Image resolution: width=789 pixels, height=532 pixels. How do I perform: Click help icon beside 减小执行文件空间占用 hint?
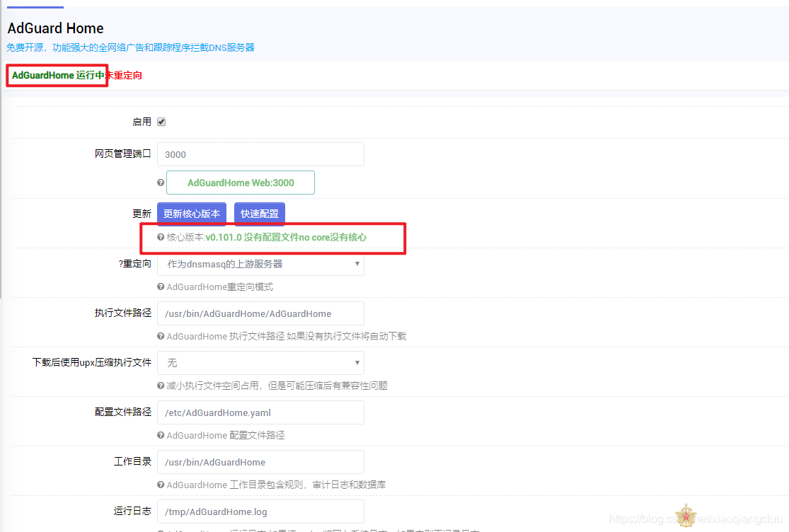click(x=161, y=386)
